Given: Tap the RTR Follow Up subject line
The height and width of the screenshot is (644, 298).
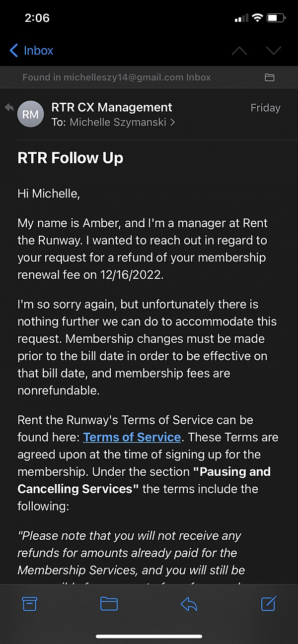Looking at the screenshot, I should click(x=70, y=158).
